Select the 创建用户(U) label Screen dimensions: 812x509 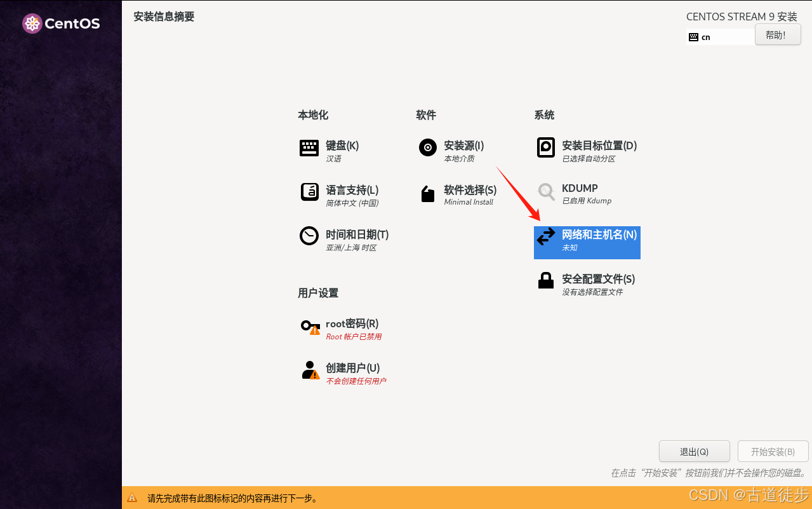[x=353, y=368]
